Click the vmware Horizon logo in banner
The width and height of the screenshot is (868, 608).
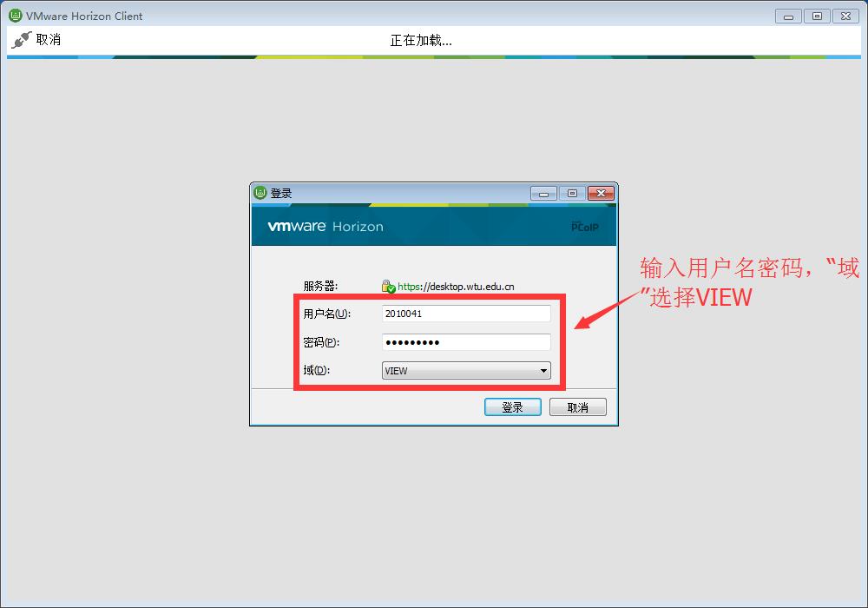coord(325,227)
